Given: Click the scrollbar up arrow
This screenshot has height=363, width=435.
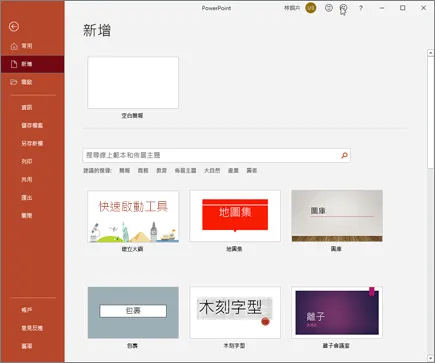Looking at the screenshot, I should (x=430, y=53).
